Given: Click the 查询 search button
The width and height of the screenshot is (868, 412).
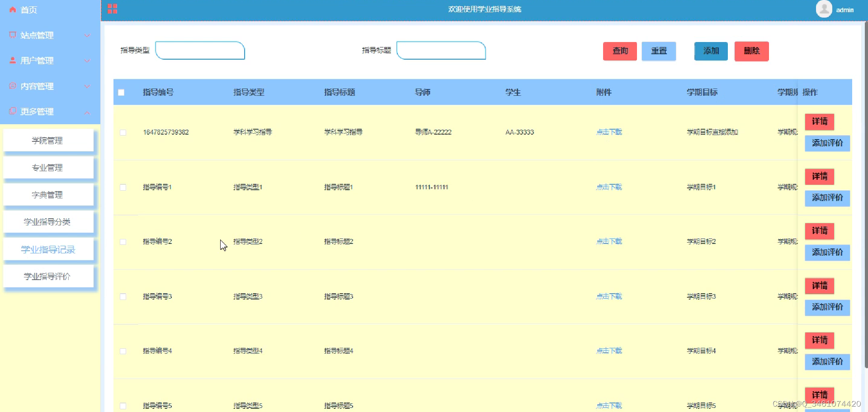Looking at the screenshot, I should [x=620, y=51].
